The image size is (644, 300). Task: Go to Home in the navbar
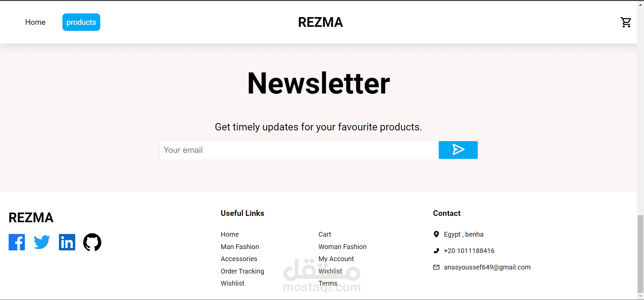pos(35,22)
